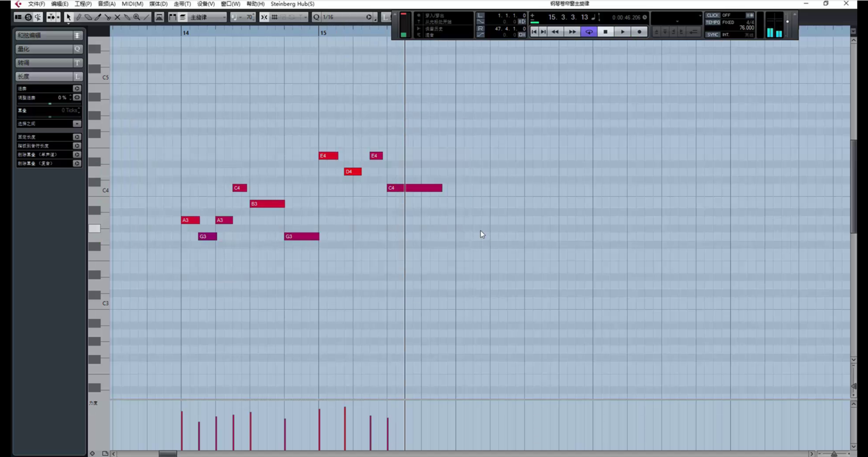Adjust the 调整连奏 legato percentage slider
The width and height of the screenshot is (868, 457).
49,104
